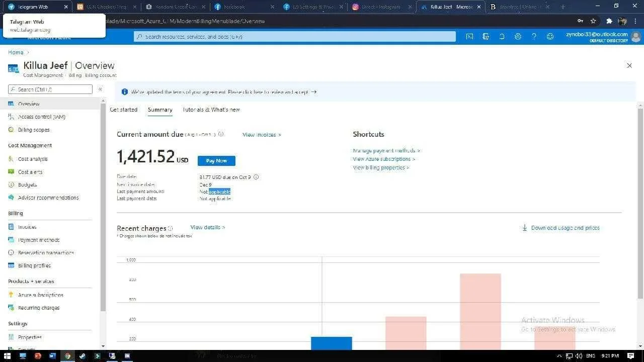Open the feedback smiley icon
The width and height of the screenshot is (644, 362).
550,37
